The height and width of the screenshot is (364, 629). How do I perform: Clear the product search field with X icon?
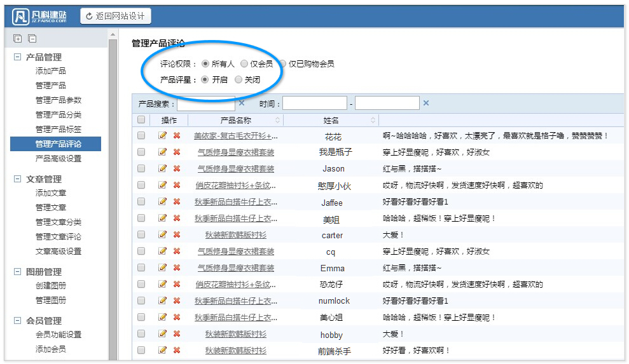click(242, 103)
